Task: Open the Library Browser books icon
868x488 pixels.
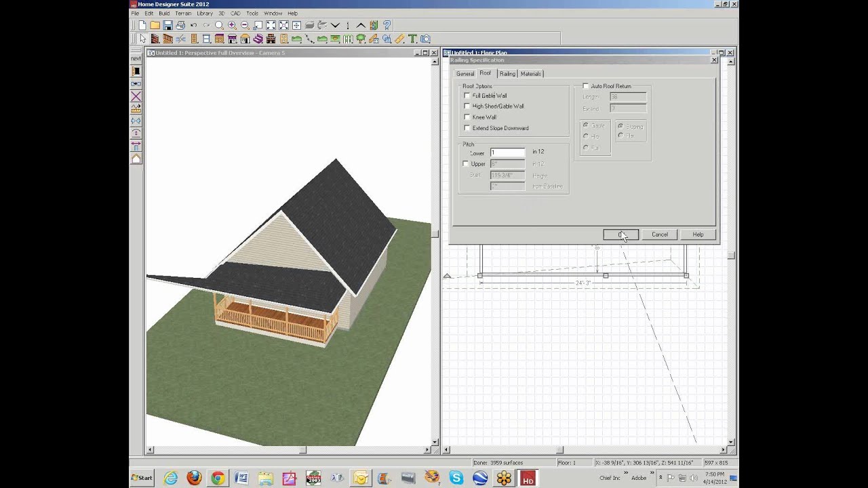Action: point(374,25)
